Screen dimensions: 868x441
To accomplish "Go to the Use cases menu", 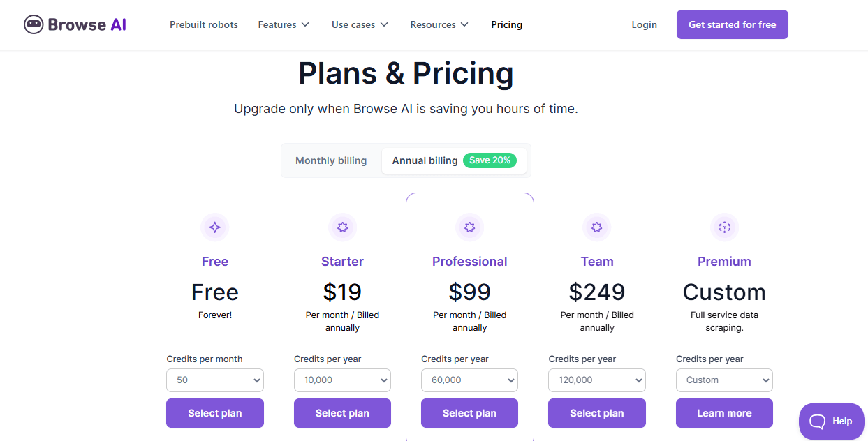I will pyautogui.click(x=359, y=24).
